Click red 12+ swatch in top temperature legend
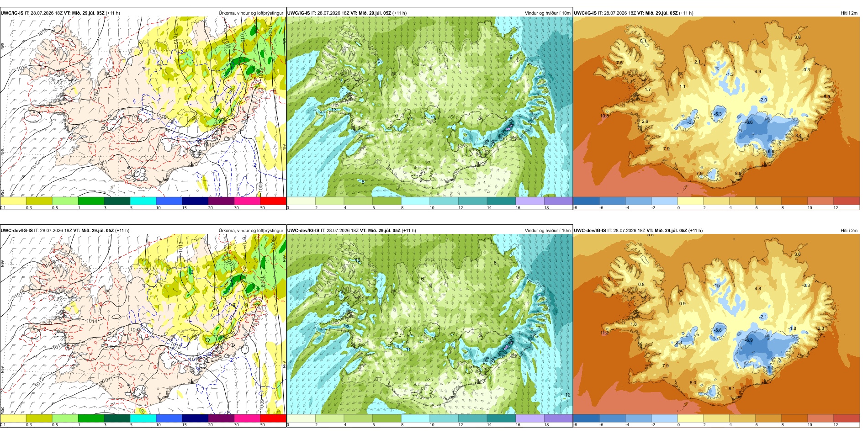Viewport: 868px width, 434px height. 846,201
